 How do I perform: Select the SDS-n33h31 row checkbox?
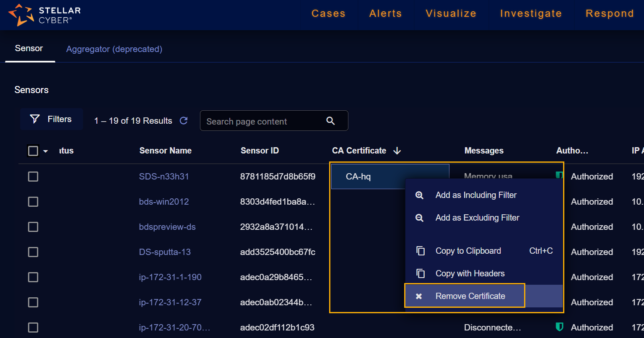click(x=33, y=177)
